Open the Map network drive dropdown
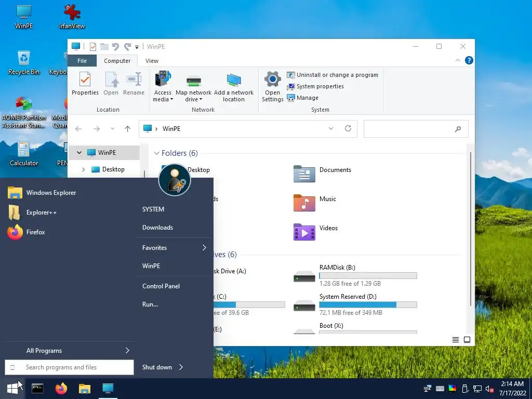Image resolution: width=532 pixels, height=399 pixels. [193, 87]
